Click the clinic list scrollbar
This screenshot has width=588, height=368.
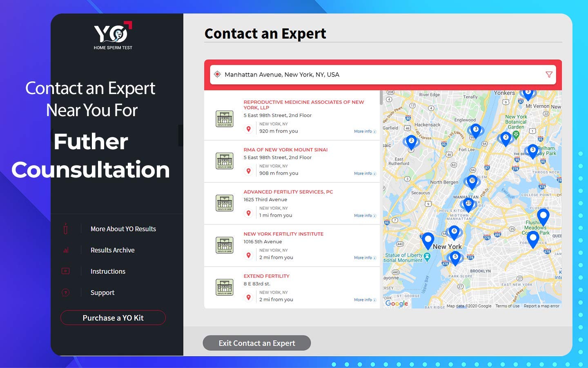(381, 98)
